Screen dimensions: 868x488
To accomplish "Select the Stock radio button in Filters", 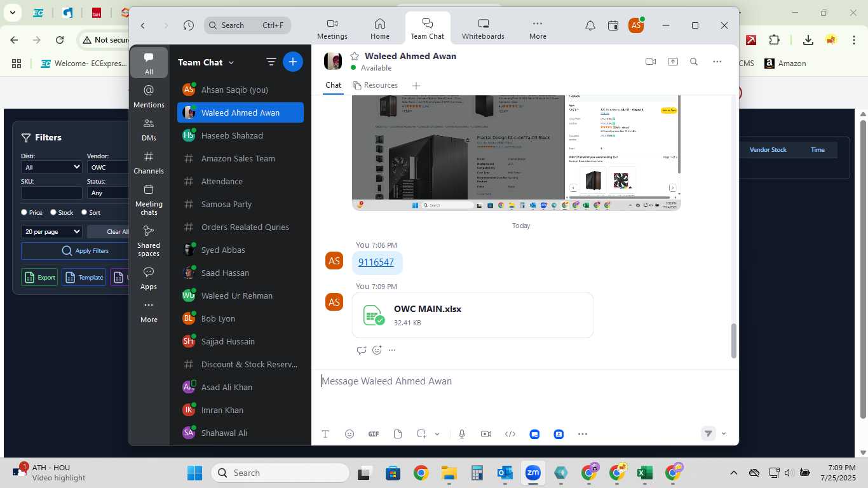I will click(53, 212).
